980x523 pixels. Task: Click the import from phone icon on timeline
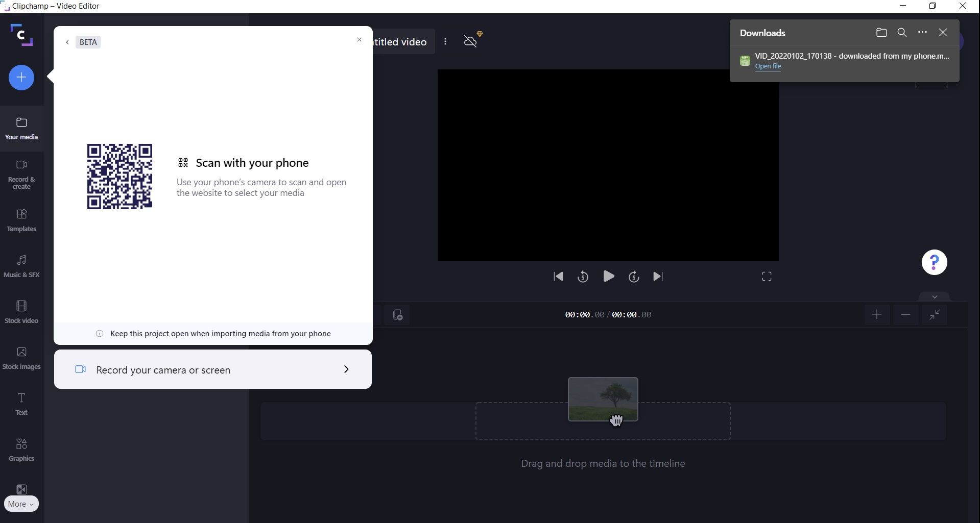(397, 315)
